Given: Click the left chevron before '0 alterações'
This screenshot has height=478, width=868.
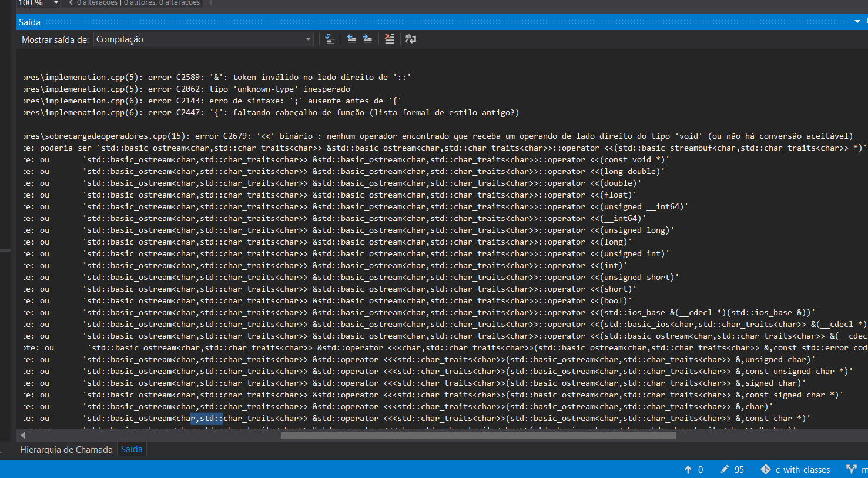Looking at the screenshot, I should pyautogui.click(x=71, y=3).
